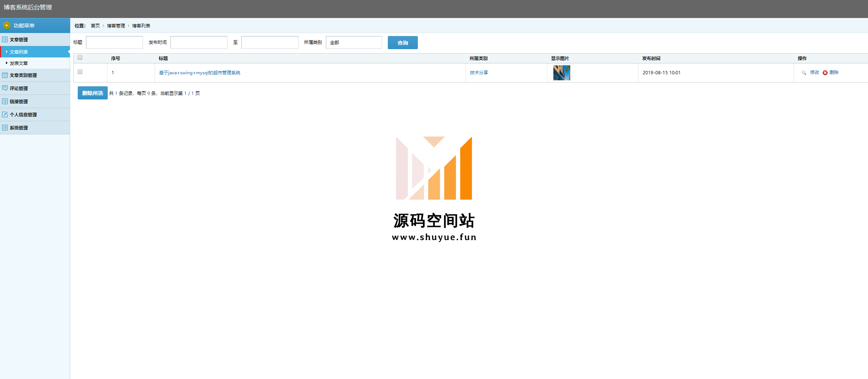Screen dimensions: 868x379
Task: Click the article thumbnail image
Action: pyautogui.click(x=562, y=73)
